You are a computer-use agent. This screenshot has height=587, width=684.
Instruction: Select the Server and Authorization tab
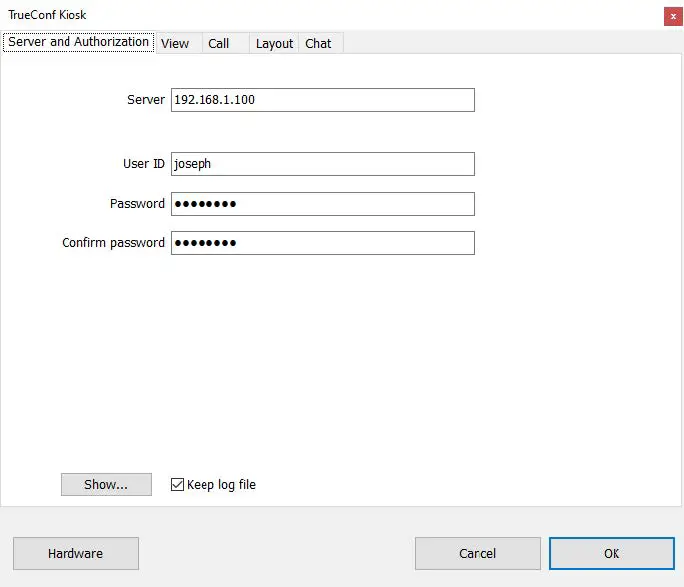pyautogui.click(x=79, y=42)
